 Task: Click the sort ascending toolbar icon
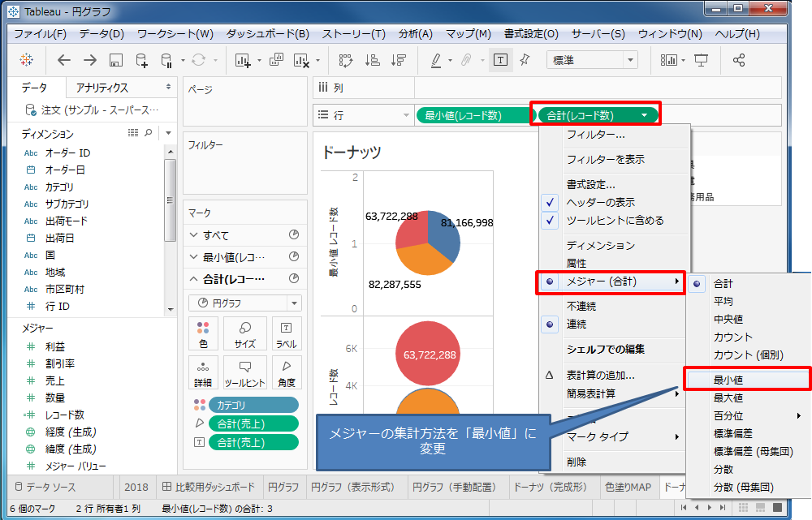click(372, 60)
